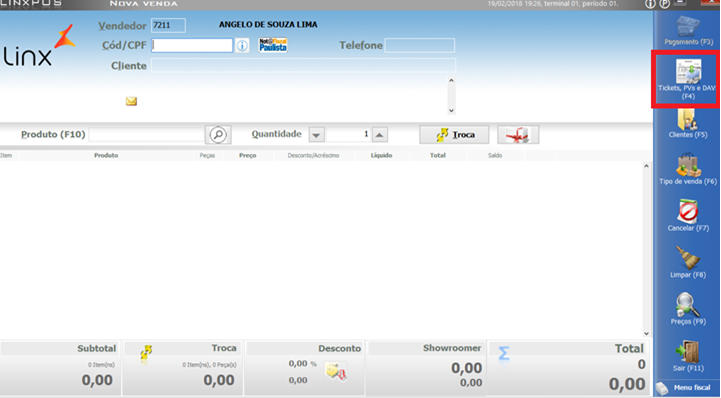The width and height of the screenshot is (721, 398).
Task: Click the Item column header
Action: click(6, 155)
